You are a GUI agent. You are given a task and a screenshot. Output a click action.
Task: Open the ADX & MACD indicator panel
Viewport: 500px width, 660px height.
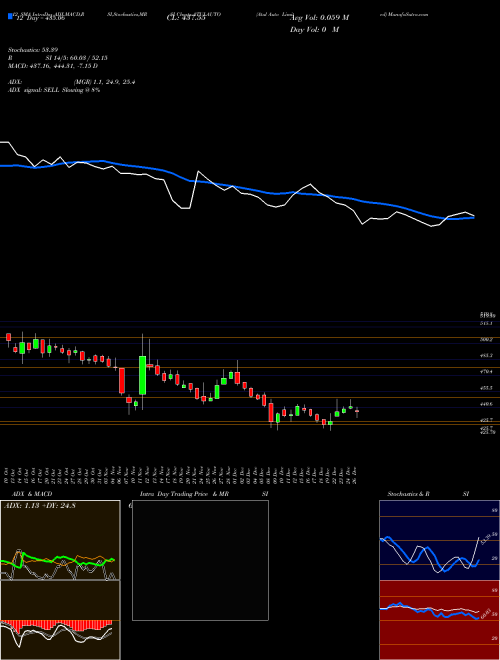60,580
